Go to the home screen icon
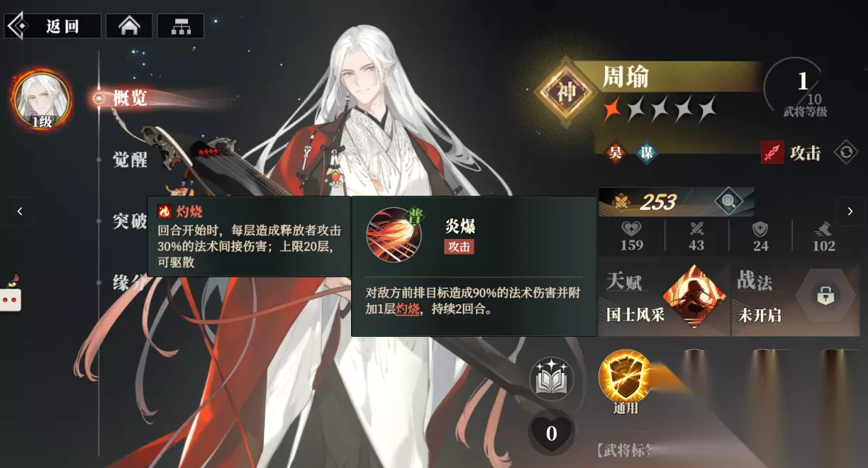The image size is (868, 468). click(x=129, y=26)
